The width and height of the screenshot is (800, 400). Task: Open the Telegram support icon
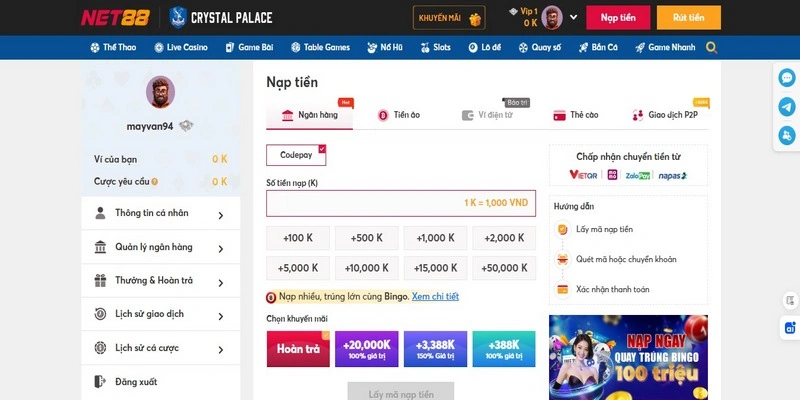(x=787, y=107)
